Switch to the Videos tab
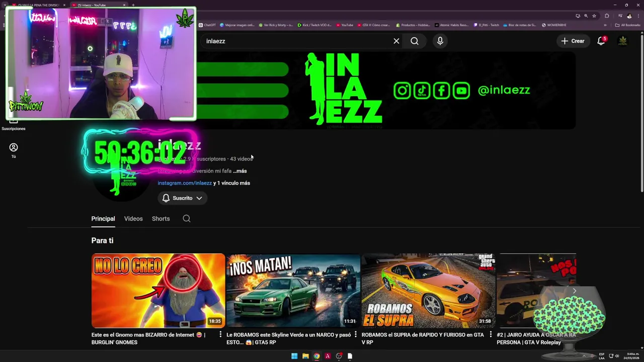 coord(133,219)
